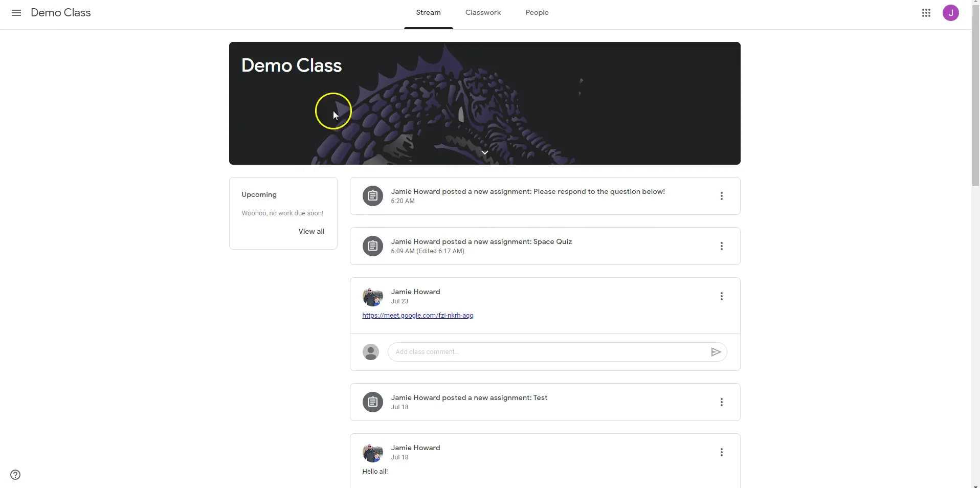
Task: Click Jamie Howard's photo on the Jul 23 post
Action: (x=373, y=296)
